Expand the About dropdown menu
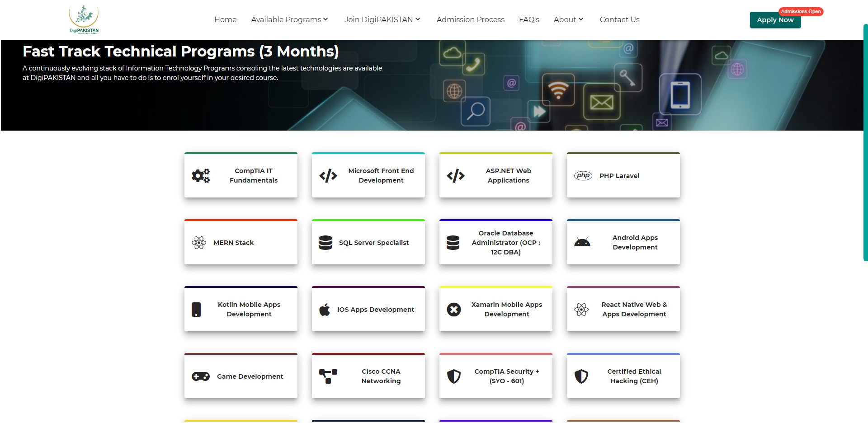This screenshot has width=868, height=423. point(569,19)
